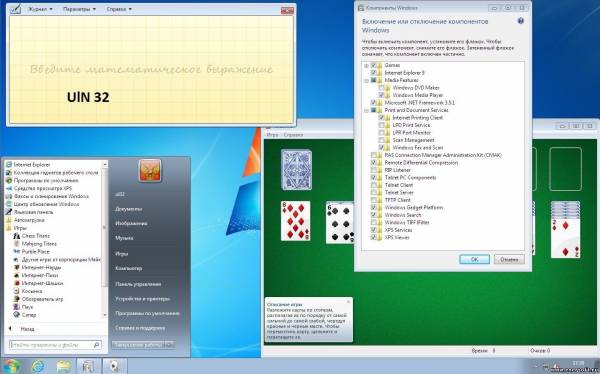
Task: Open Документы from Start menu
Action: click(129, 209)
